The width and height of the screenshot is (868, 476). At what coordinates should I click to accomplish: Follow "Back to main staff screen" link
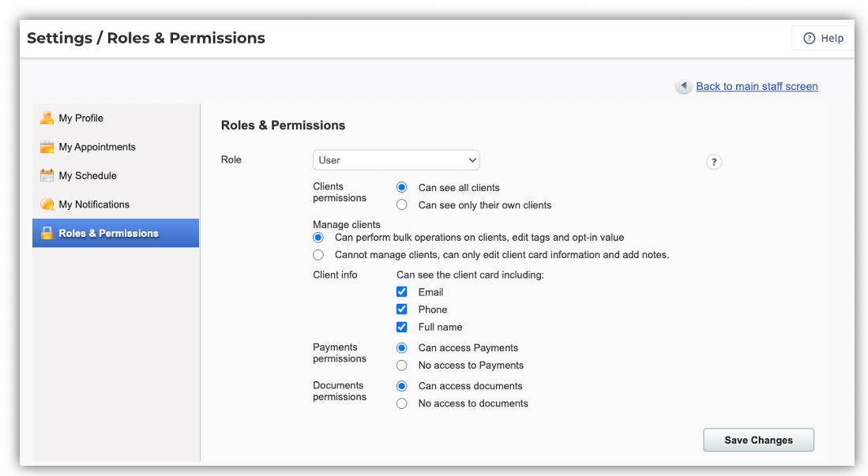point(757,86)
